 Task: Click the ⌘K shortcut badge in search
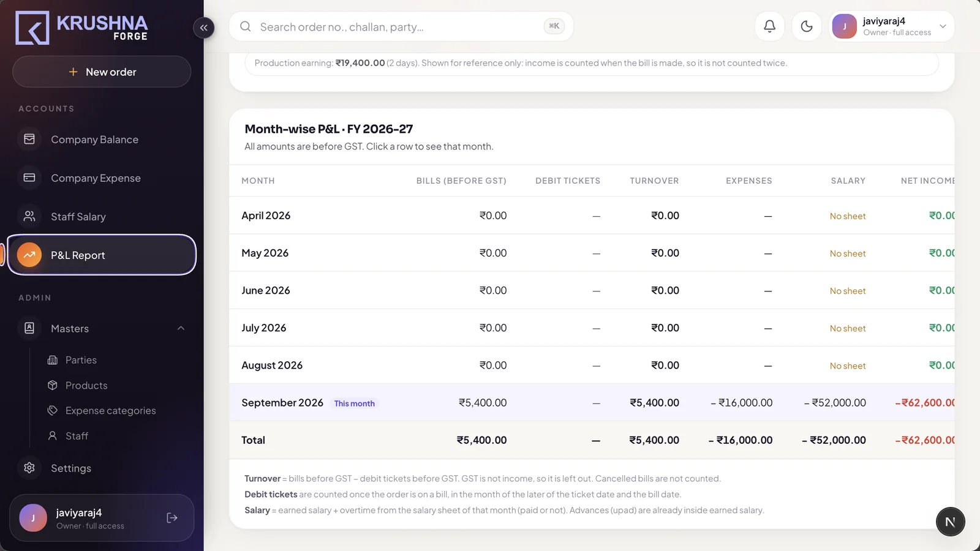point(554,26)
